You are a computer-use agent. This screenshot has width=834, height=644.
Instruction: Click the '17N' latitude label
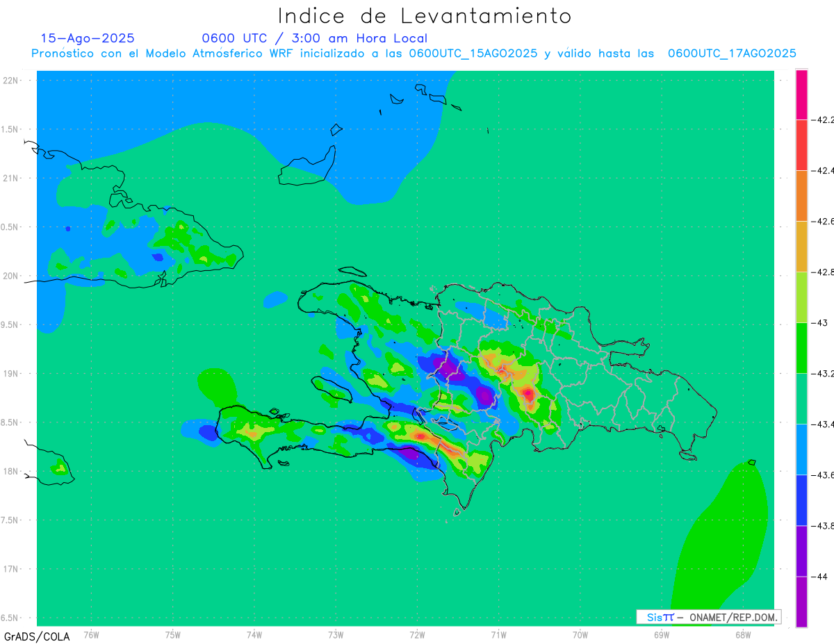click(10, 569)
